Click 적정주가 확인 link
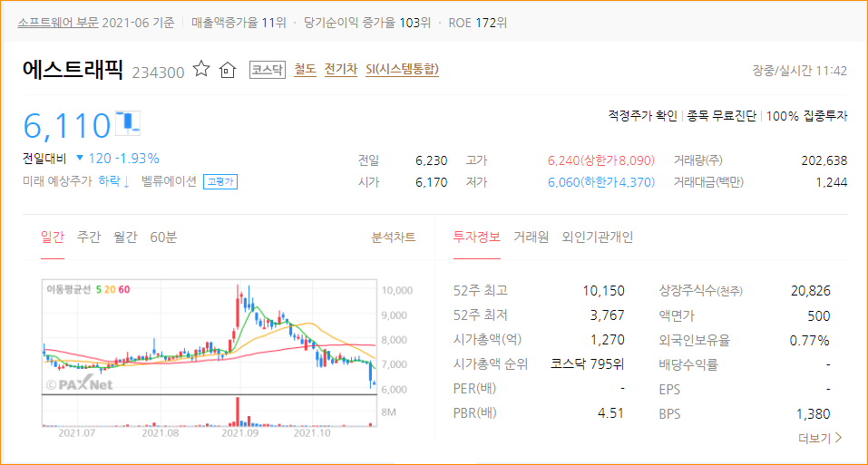The width and height of the screenshot is (868, 465). 643,115
